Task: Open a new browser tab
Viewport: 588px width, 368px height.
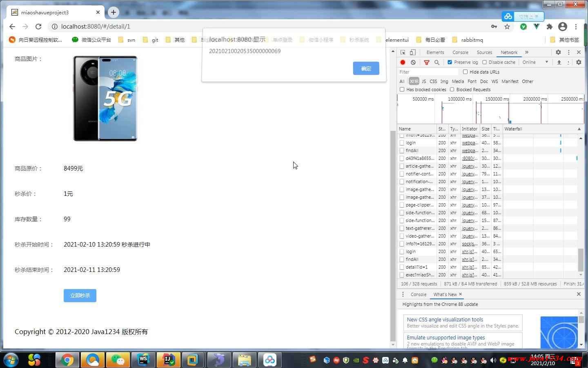Action: click(114, 12)
